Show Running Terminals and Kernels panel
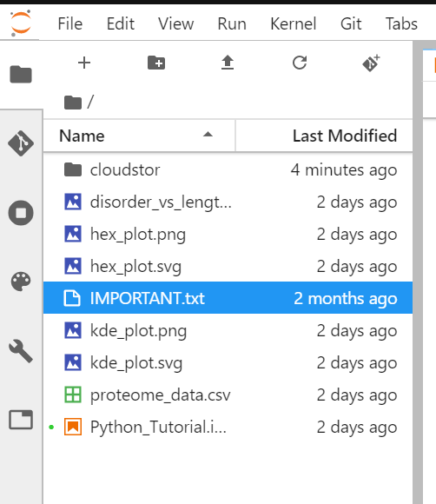The image size is (436, 504). click(21, 213)
